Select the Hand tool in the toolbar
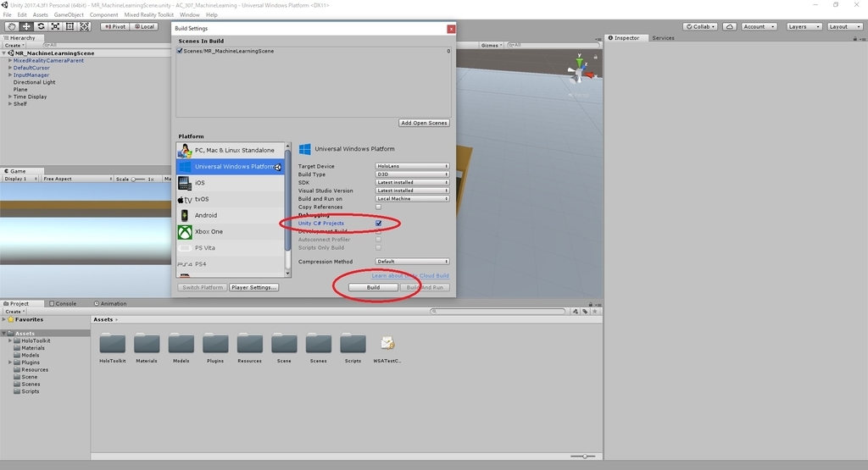The height and width of the screenshot is (470, 868). 12,26
